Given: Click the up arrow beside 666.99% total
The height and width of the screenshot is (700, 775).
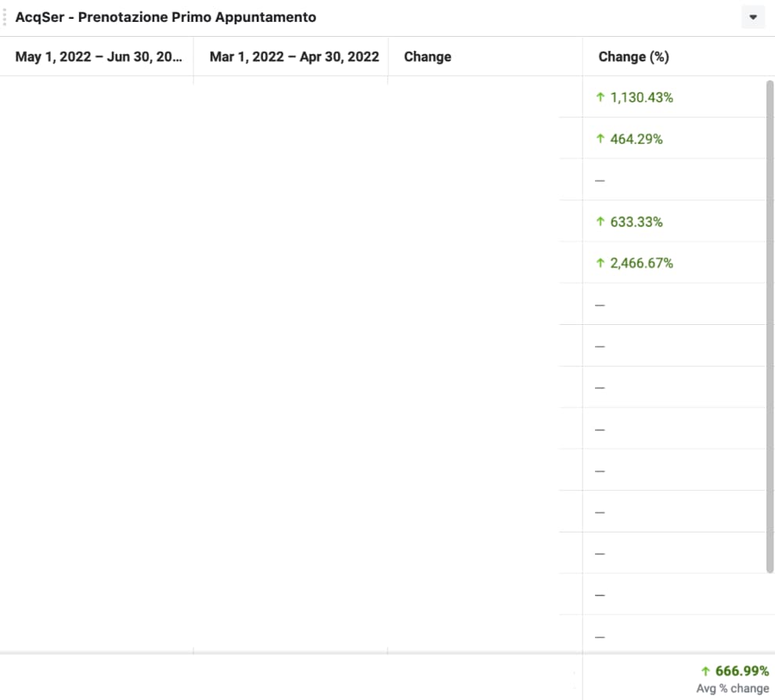Looking at the screenshot, I should 705,671.
